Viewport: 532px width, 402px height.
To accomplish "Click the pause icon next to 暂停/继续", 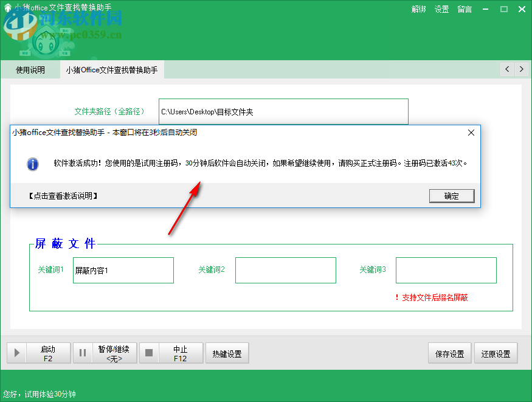I will (x=83, y=353).
